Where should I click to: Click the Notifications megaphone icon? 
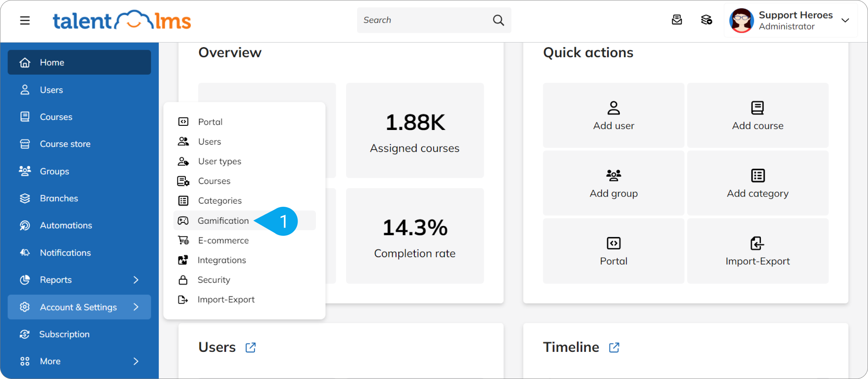click(x=25, y=252)
